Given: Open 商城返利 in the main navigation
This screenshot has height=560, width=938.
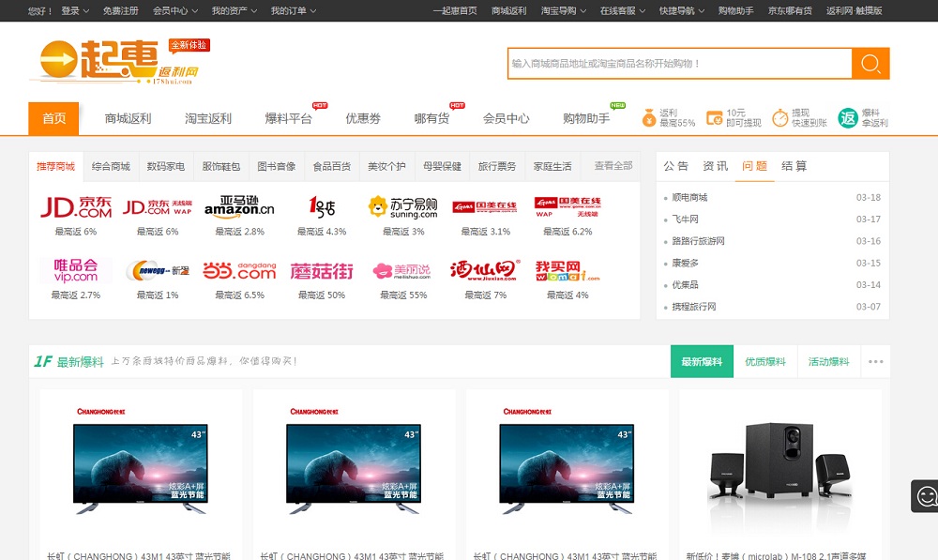Looking at the screenshot, I should coord(128,118).
